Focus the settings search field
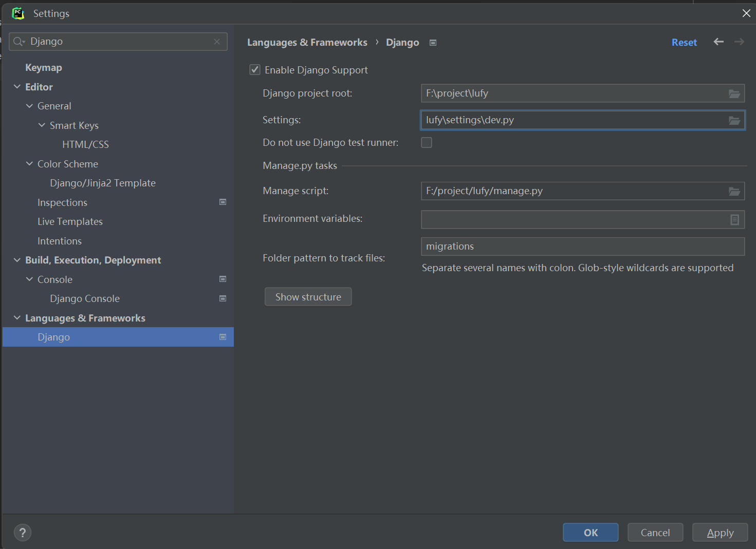Viewport: 756px width, 549px height. (x=118, y=42)
